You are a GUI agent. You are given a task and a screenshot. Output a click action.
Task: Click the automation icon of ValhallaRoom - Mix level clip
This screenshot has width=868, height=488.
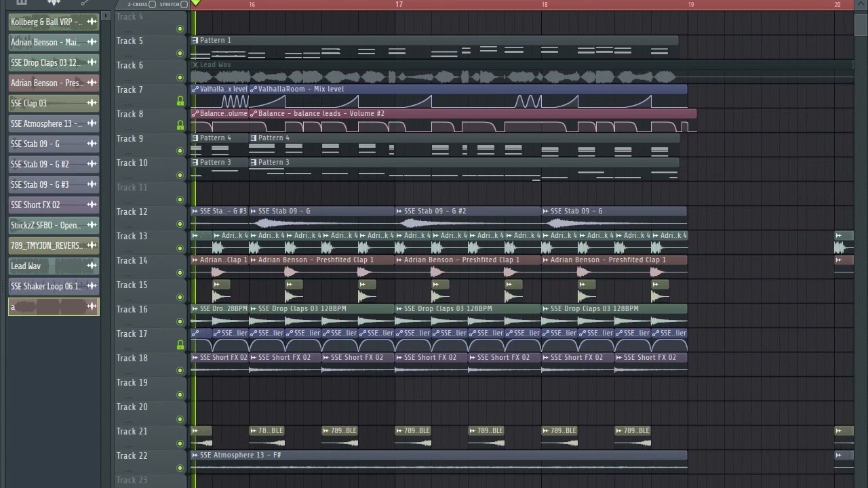pos(254,89)
